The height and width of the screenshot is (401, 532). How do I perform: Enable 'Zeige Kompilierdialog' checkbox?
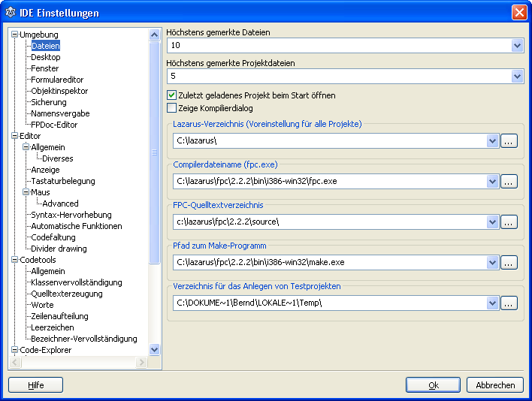171,108
